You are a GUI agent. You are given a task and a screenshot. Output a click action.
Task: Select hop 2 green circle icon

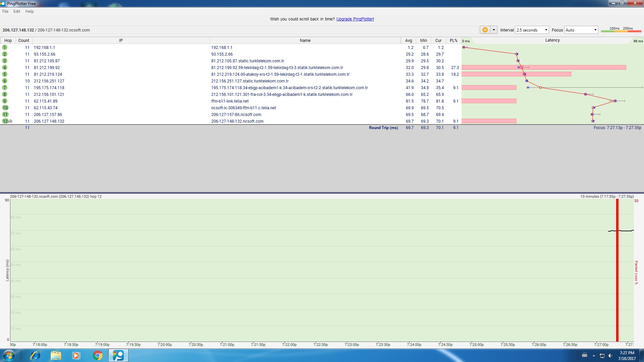tap(5, 54)
